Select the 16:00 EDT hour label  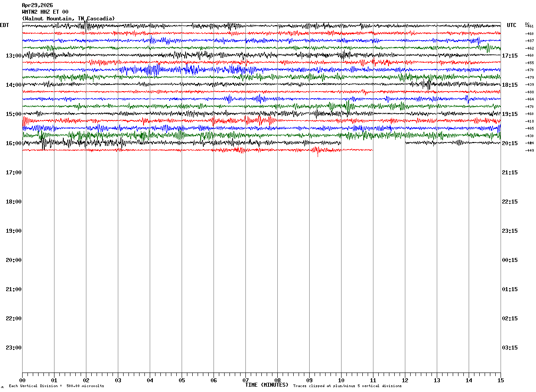[14, 143]
